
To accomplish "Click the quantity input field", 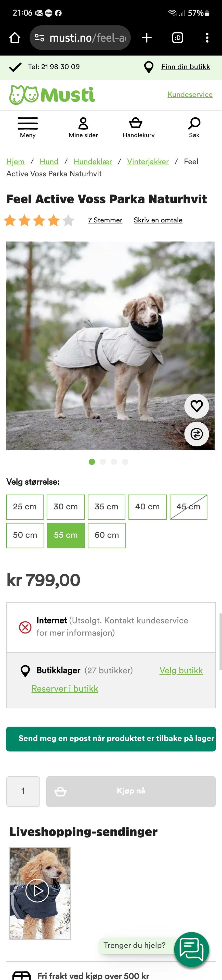I will 23,791.
